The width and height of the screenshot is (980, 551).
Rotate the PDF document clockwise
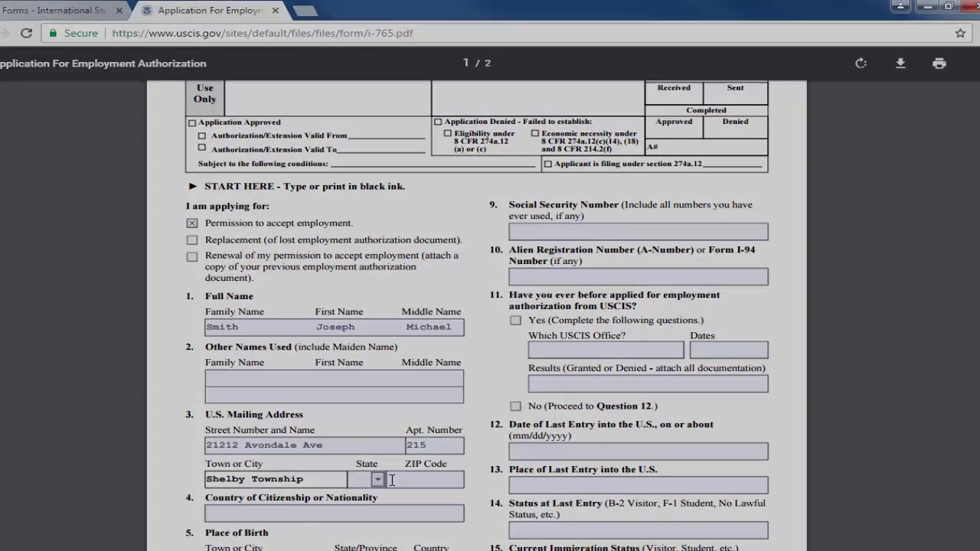click(x=861, y=64)
